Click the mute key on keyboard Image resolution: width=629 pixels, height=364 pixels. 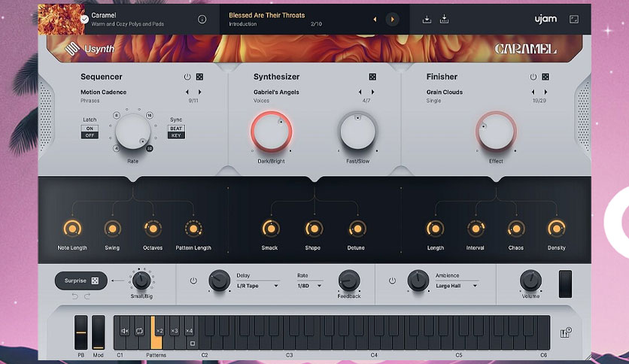pos(125,331)
